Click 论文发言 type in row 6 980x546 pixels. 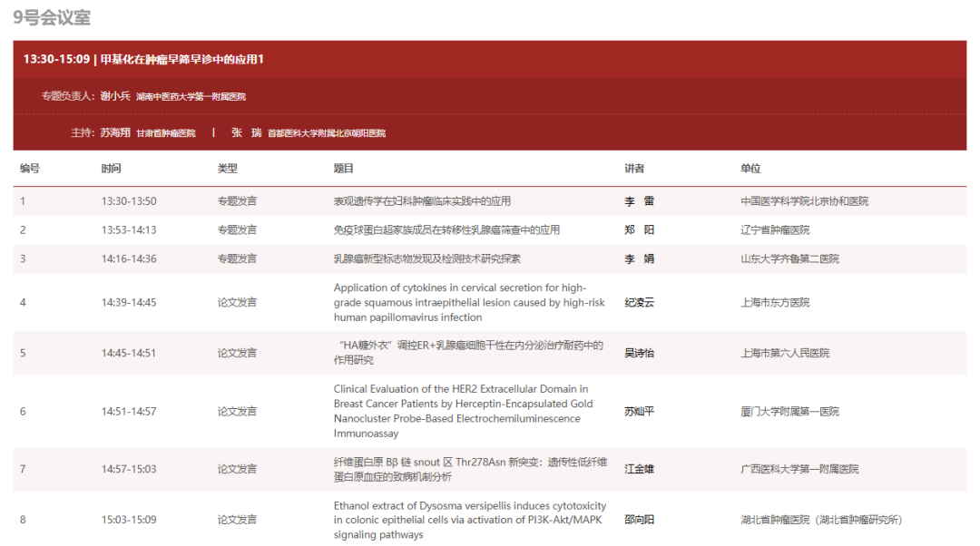pos(237,411)
